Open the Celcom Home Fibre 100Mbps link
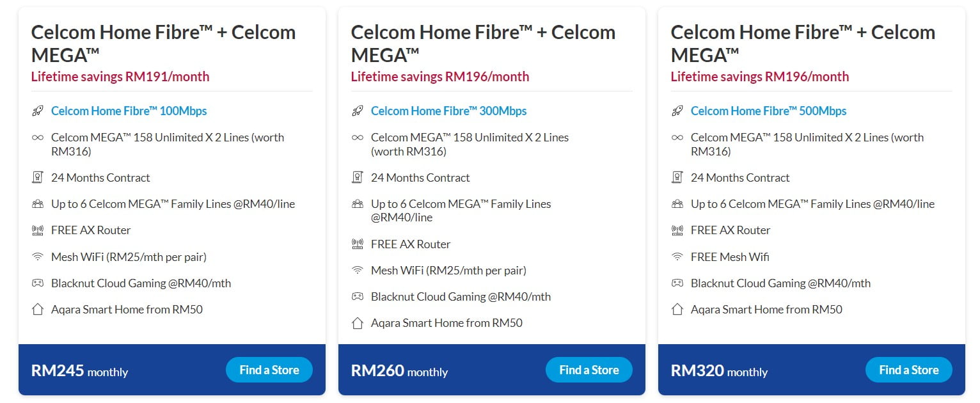The image size is (980, 403). (x=129, y=111)
